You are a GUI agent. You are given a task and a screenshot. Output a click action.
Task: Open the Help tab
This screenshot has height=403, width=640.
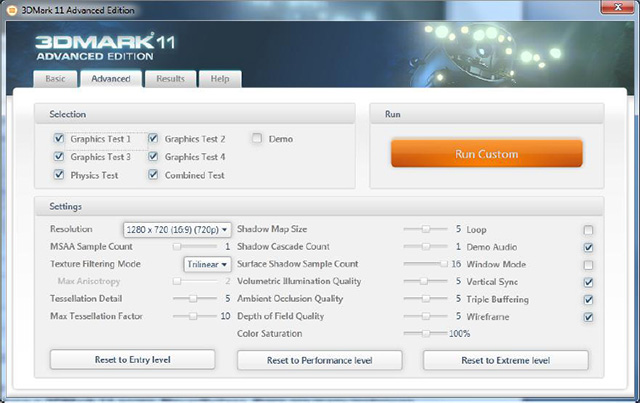coord(219,79)
